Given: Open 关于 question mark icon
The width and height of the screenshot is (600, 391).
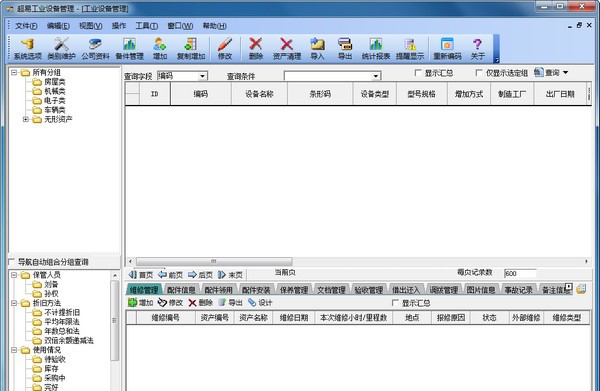Looking at the screenshot, I should coord(477,49).
